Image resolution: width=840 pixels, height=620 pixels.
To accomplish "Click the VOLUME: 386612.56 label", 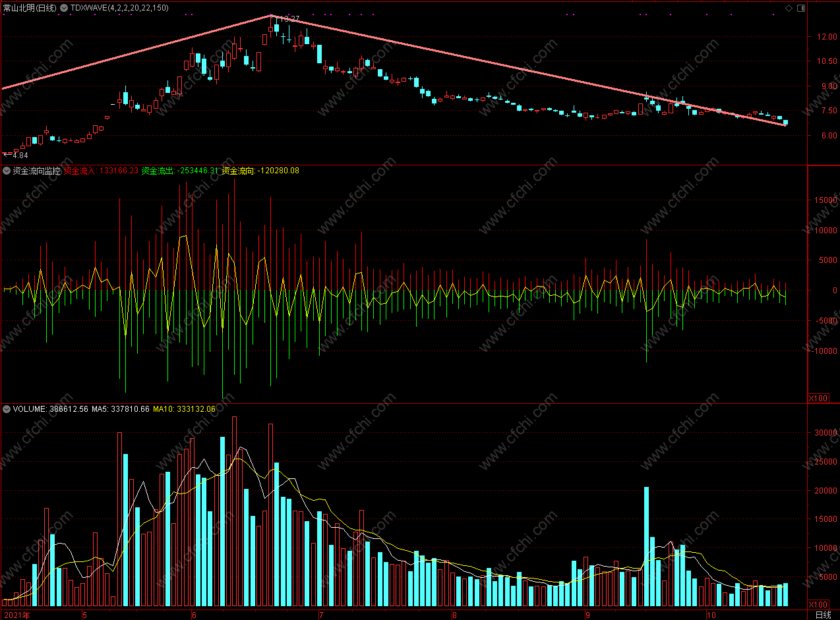I will click(50, 409).
